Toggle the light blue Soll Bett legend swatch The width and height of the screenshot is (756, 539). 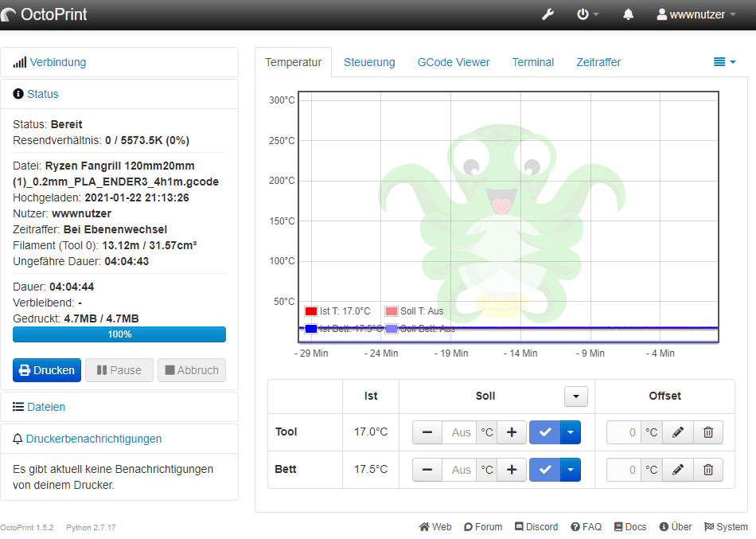[x=392, y=329]
